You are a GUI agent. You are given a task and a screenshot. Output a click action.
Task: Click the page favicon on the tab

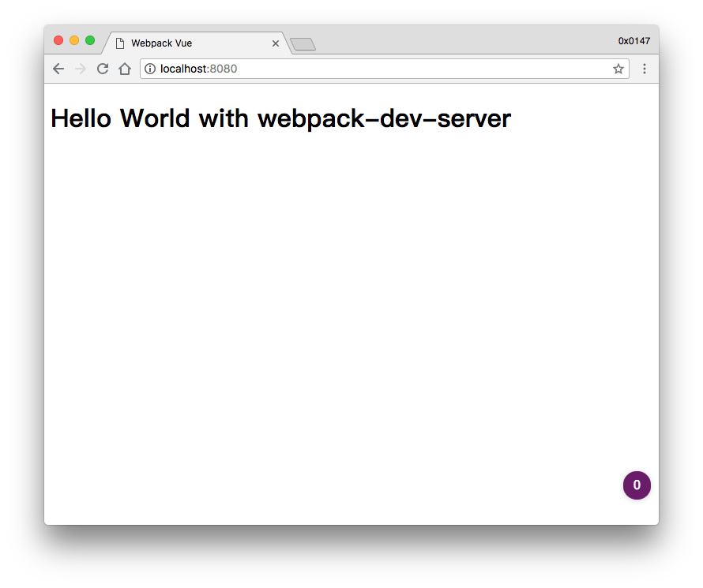coord(120,43)
